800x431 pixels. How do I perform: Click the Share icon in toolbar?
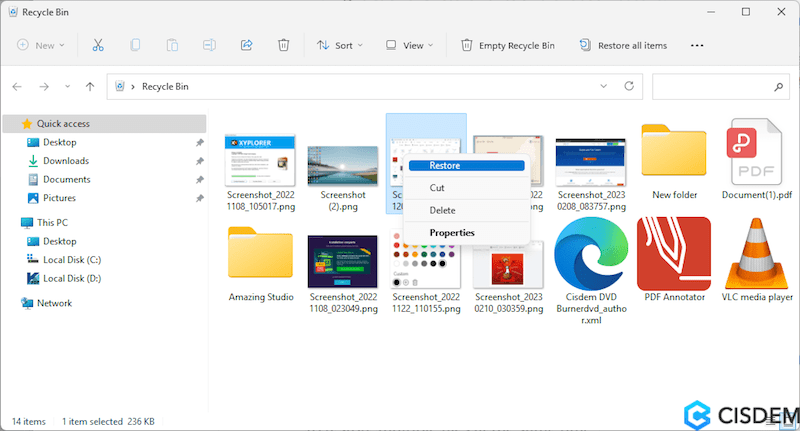pyautogui.click(x=246, y=45)
